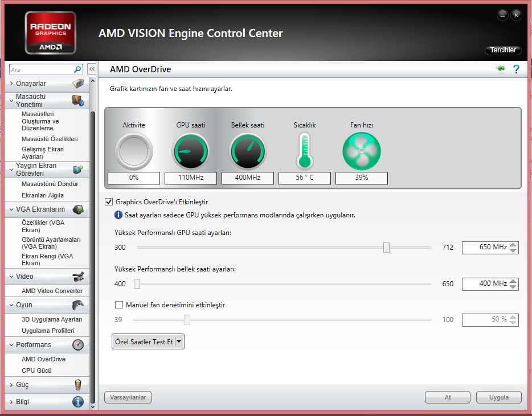The width and height of the screenshot is (532, 416).
Task: Increase memory clock with 400 MHz up arrow
Action: (x=513, y=281)
